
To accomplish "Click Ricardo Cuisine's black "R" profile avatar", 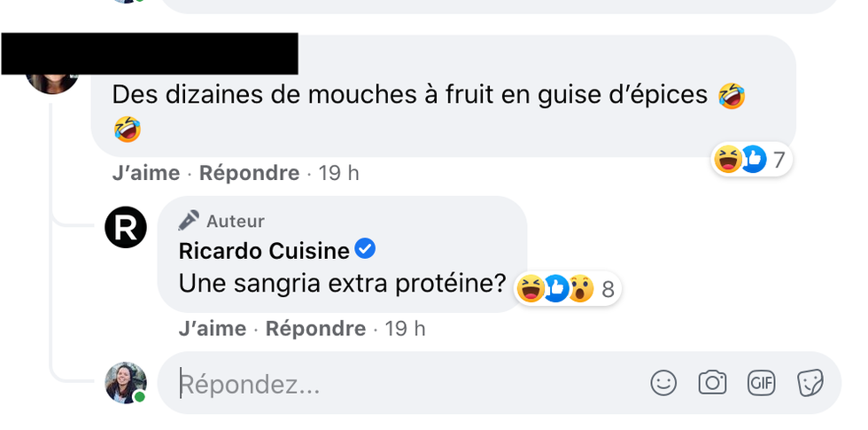I will [x=126, y=226].
